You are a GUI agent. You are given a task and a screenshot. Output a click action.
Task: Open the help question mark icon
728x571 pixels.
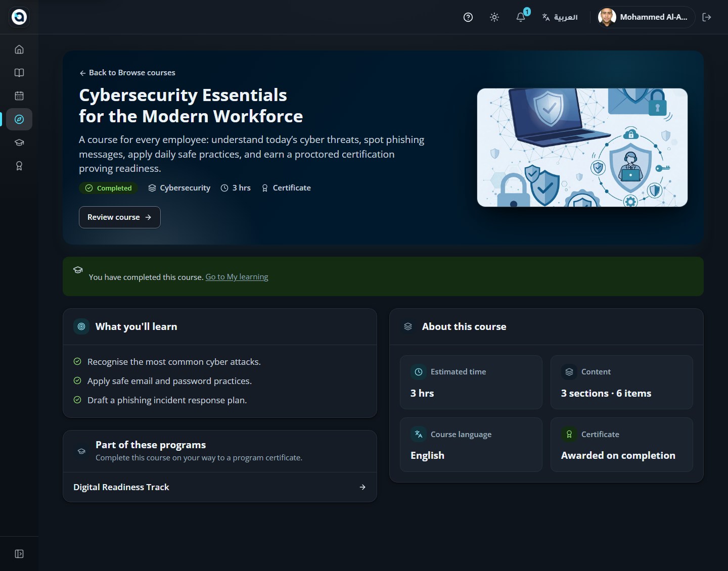(468, 17)
